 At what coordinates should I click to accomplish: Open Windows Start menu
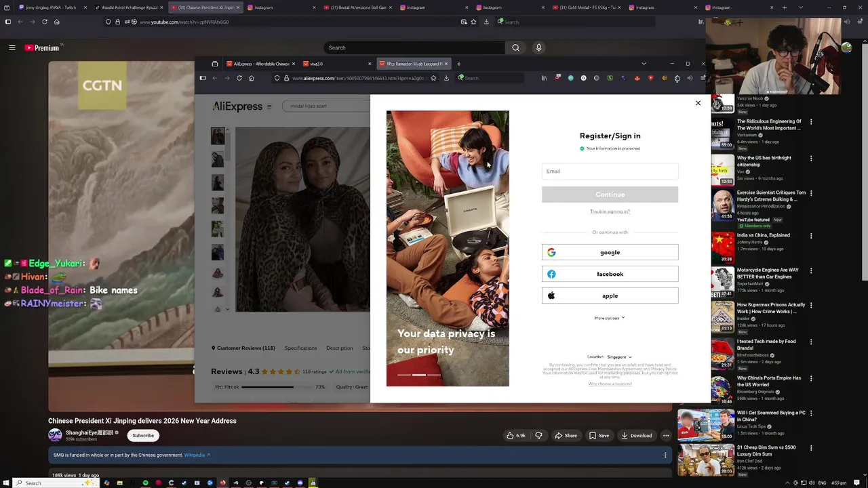pos(6,483)
